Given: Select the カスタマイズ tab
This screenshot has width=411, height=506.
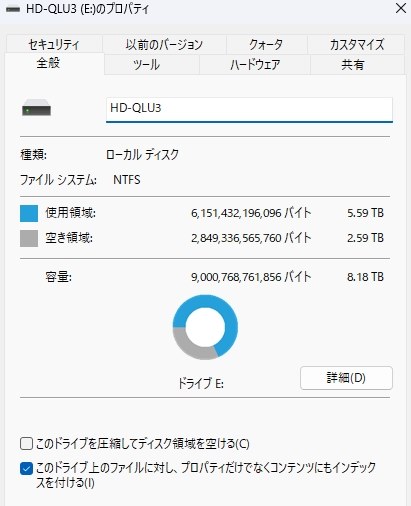Looking at the screenshot, I should [356, 44].
